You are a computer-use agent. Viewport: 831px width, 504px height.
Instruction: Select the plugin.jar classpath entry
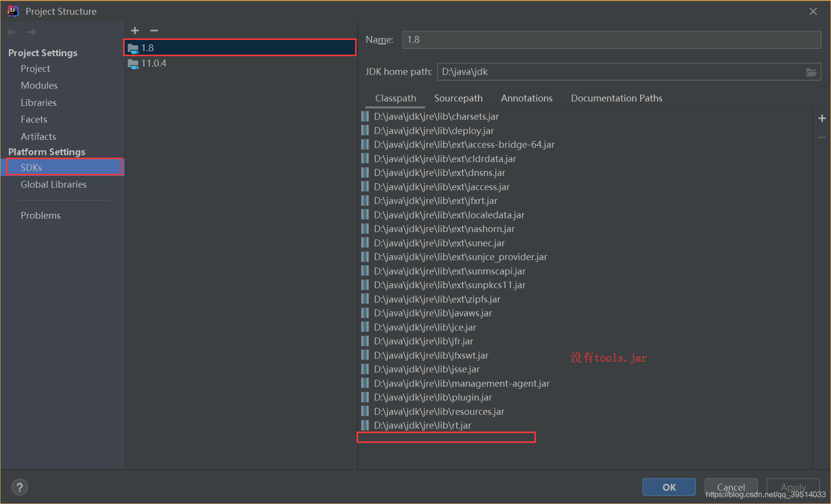click(x=433, y=397)
